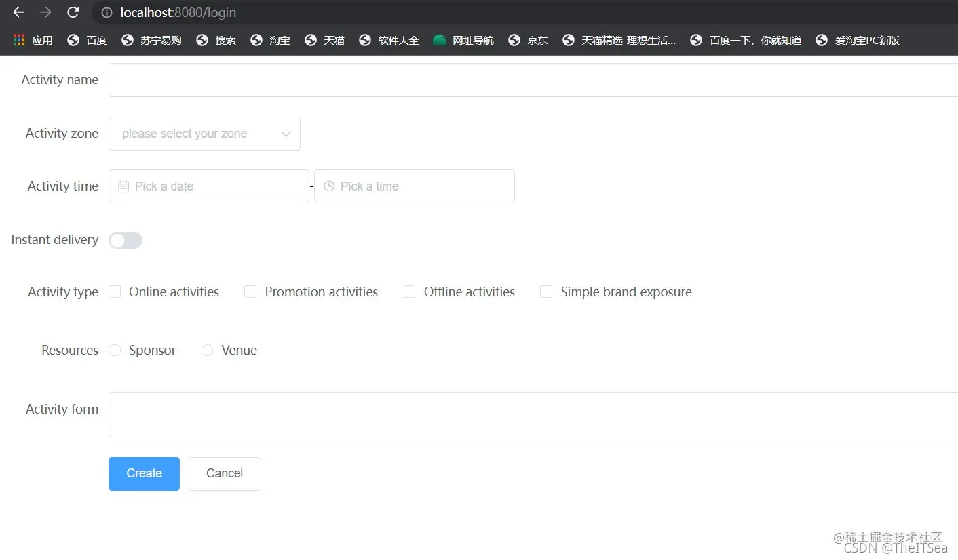Open the 应用 apps grid shortcut
Image resolution: width=958 pixels, height=560 pixels.
coord(33,40)
